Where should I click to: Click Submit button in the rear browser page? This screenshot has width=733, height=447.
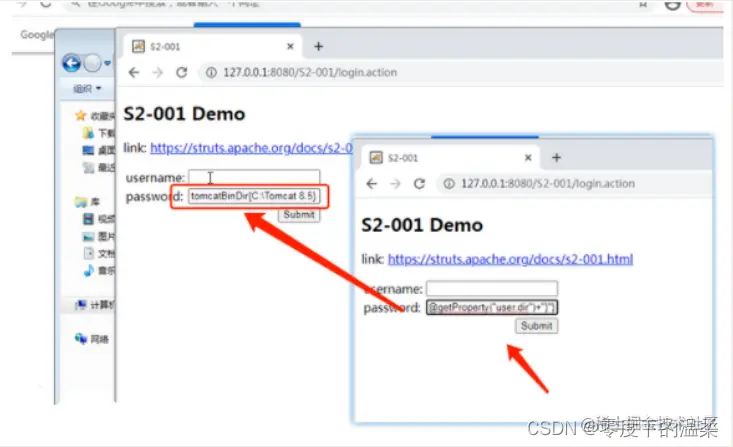click(x=299, y=215)
